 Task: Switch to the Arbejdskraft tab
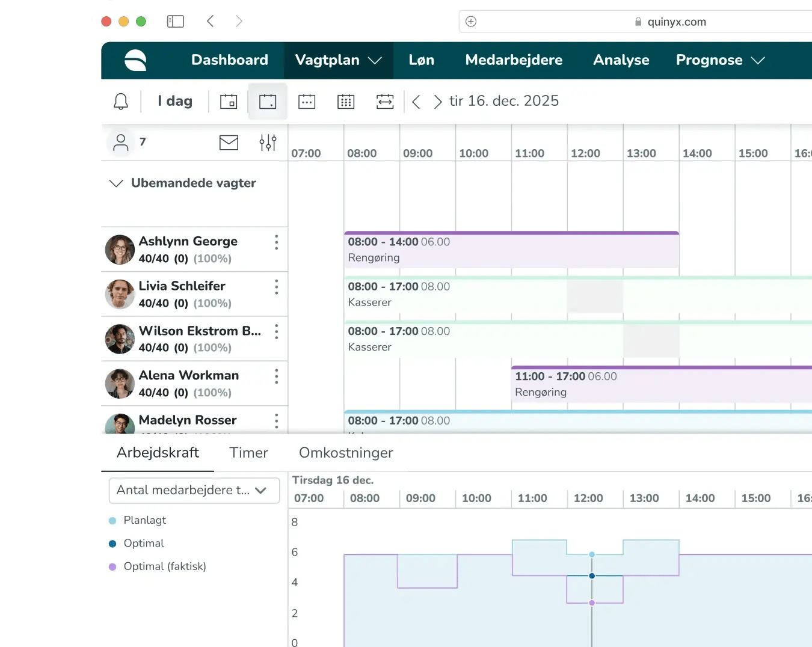pyautogui.click(x=158, y=453)
